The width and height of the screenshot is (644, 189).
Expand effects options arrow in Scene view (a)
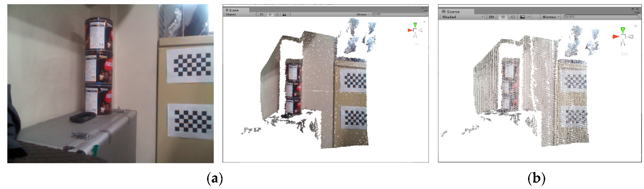point(289,14)
